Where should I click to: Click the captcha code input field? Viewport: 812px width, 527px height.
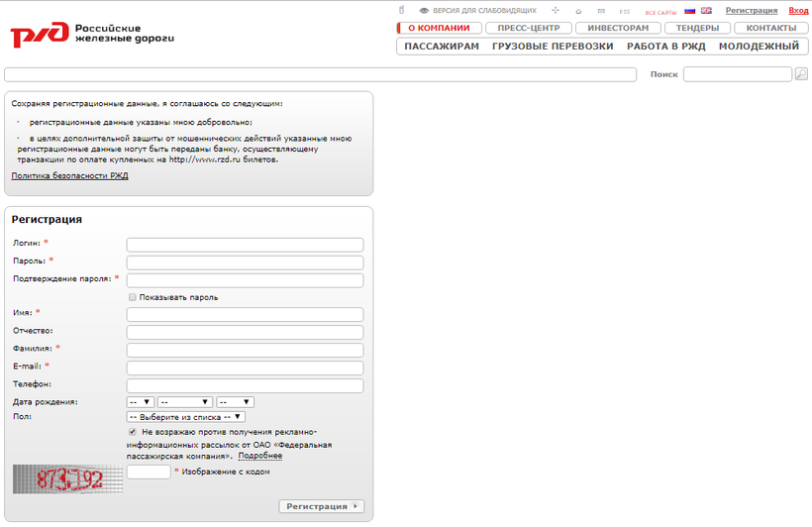click(149, 473)
